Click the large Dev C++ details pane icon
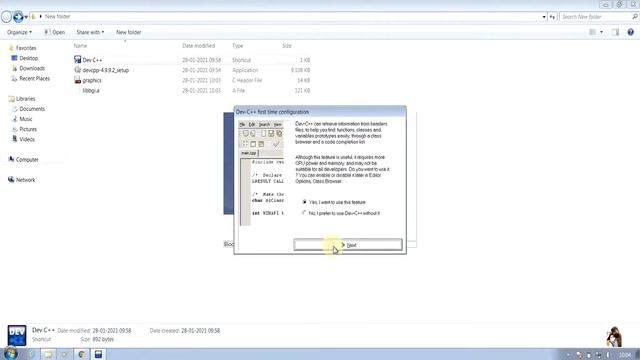 [x=17, y=335]
